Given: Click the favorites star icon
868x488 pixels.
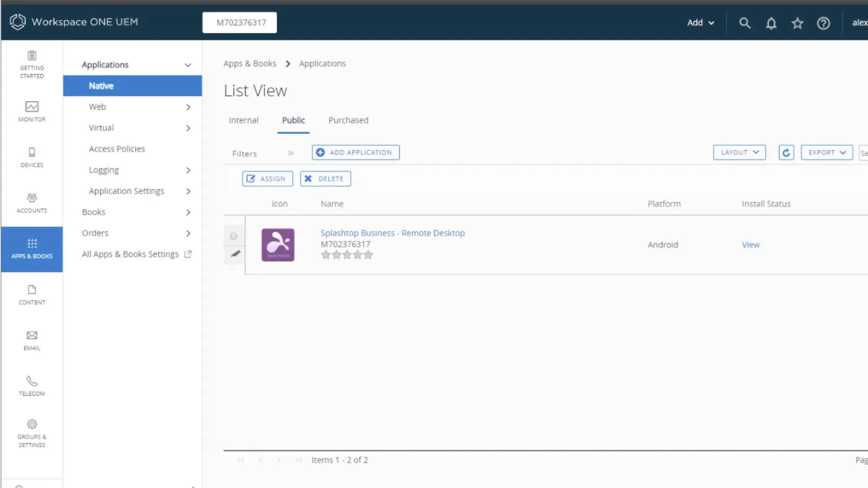Looking at the screenshot, I should (x=797, y=23).
